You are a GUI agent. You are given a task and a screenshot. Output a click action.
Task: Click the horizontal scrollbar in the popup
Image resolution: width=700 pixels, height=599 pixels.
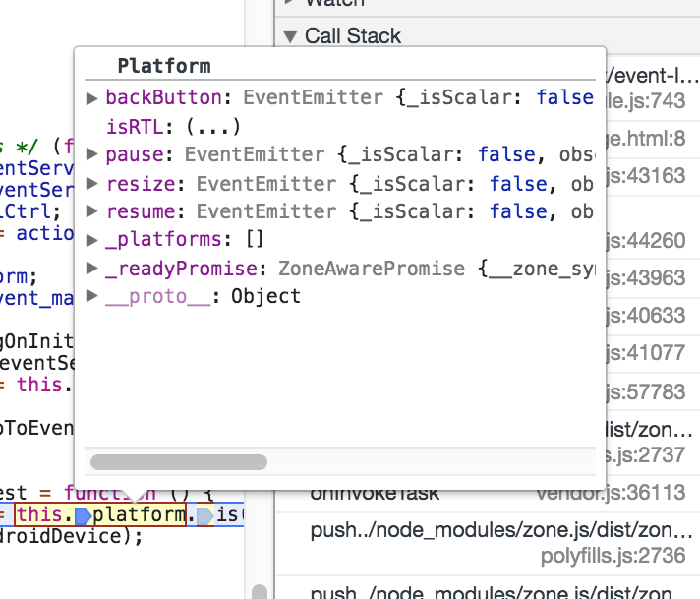(x=179, y=462)
